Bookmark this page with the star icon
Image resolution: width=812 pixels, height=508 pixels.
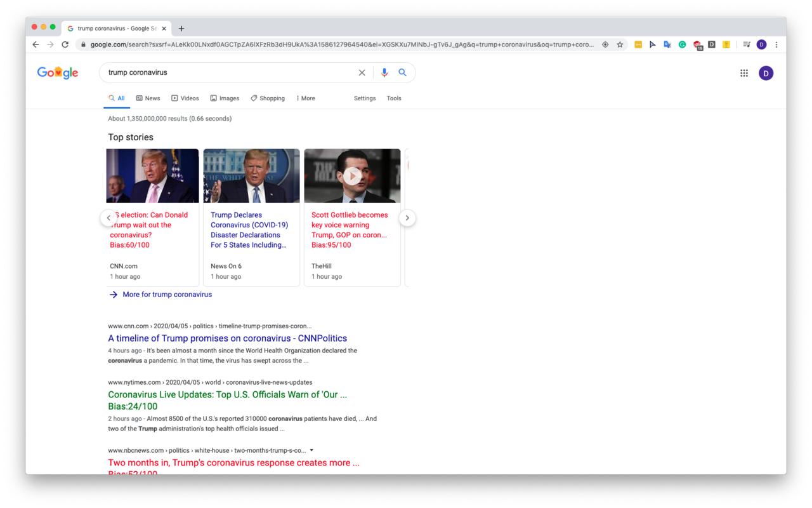coord(620,44)
